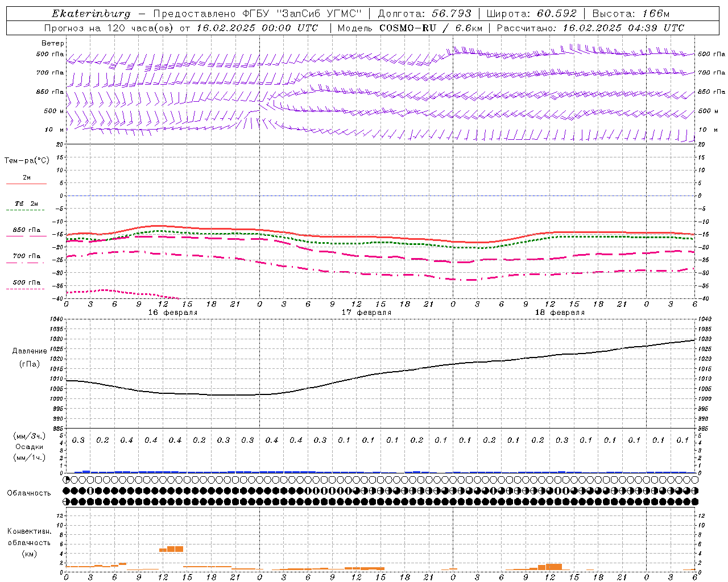Click the 2м temperature legend line
The height and width of the screenshot is (582, 728).
(26, 184)
